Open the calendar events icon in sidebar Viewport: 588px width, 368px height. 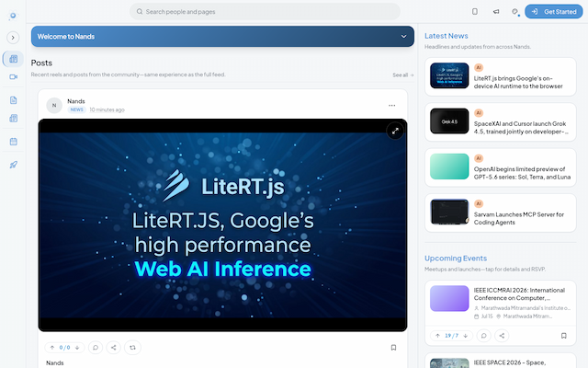(x=13, y=142)
